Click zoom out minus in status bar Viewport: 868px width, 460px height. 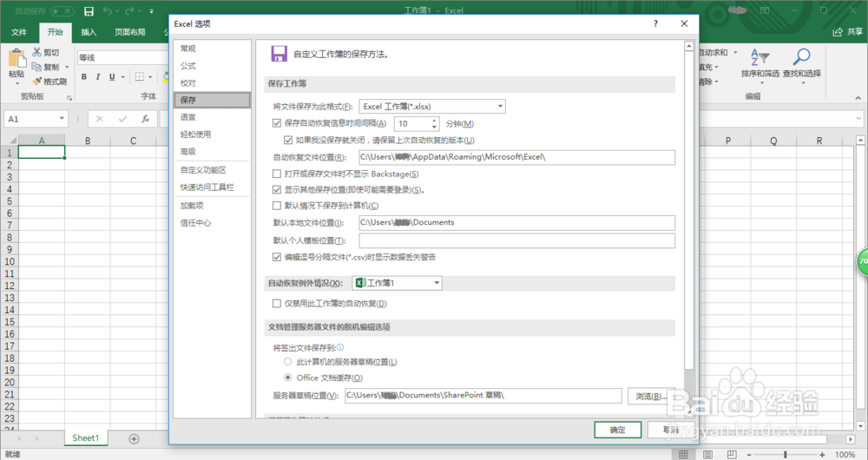[750, 455]
